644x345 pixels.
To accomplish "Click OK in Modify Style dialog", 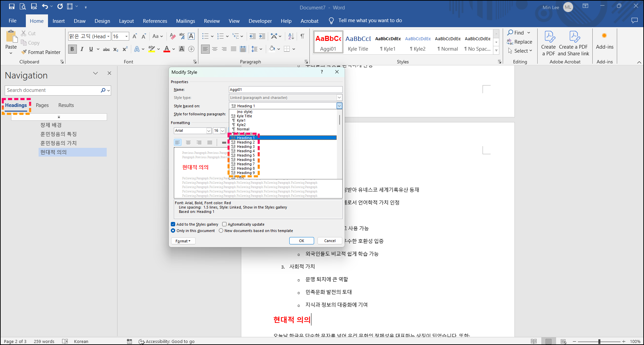I will coord(302,241).
